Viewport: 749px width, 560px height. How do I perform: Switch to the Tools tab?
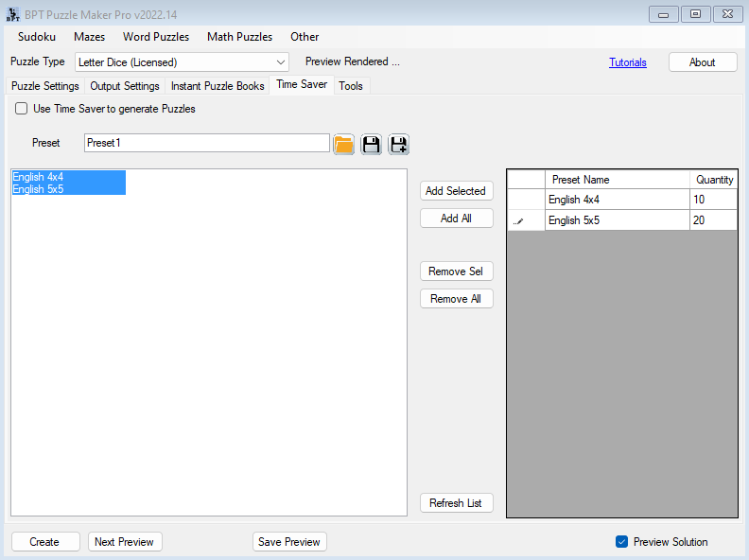(350, 86)
